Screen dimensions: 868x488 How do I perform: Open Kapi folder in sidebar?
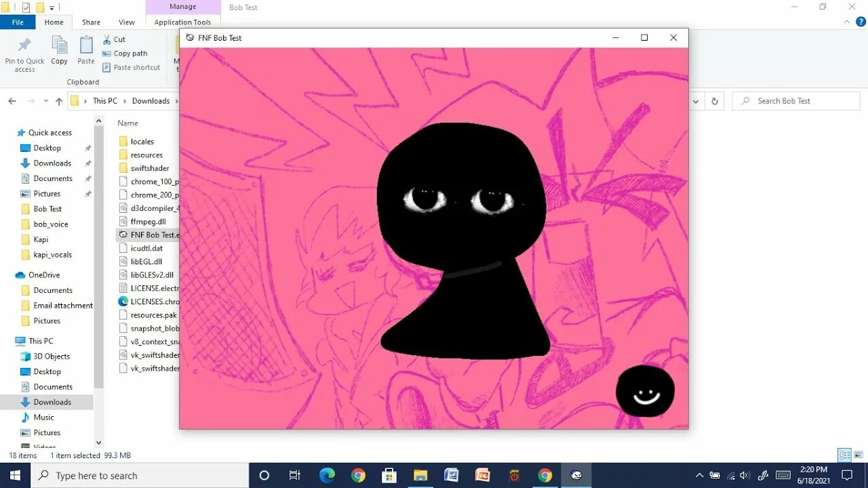coord(41,239)
